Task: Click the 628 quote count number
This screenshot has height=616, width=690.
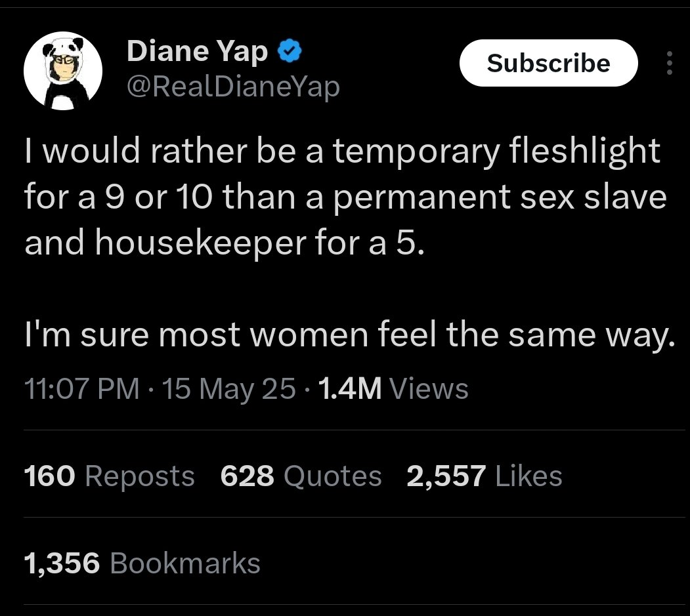Action: [247, 476]
